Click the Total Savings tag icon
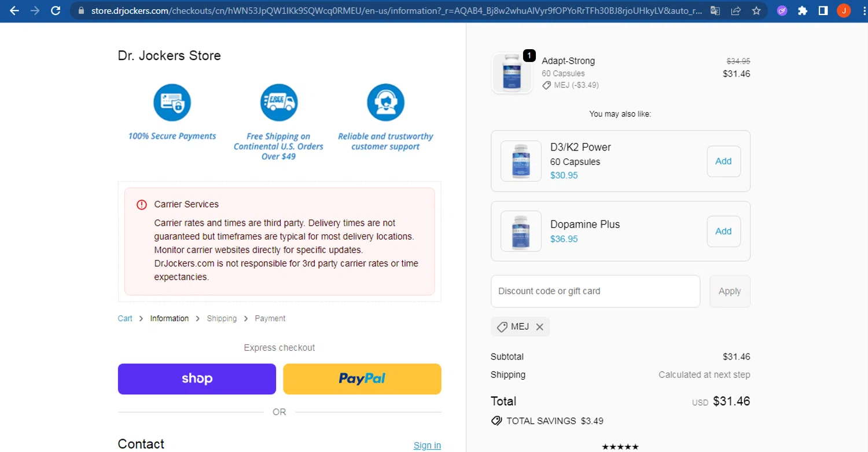The image size is (868, 452). 496,421
